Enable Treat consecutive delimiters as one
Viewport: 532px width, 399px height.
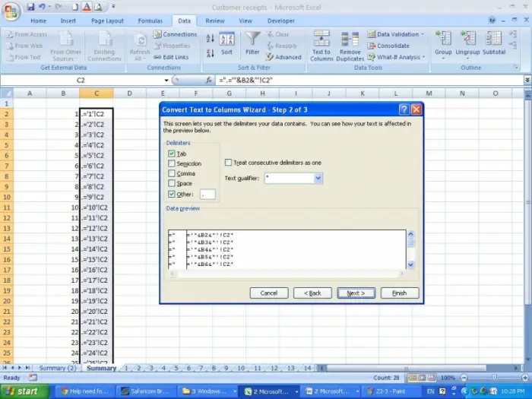tap(228, 163)
